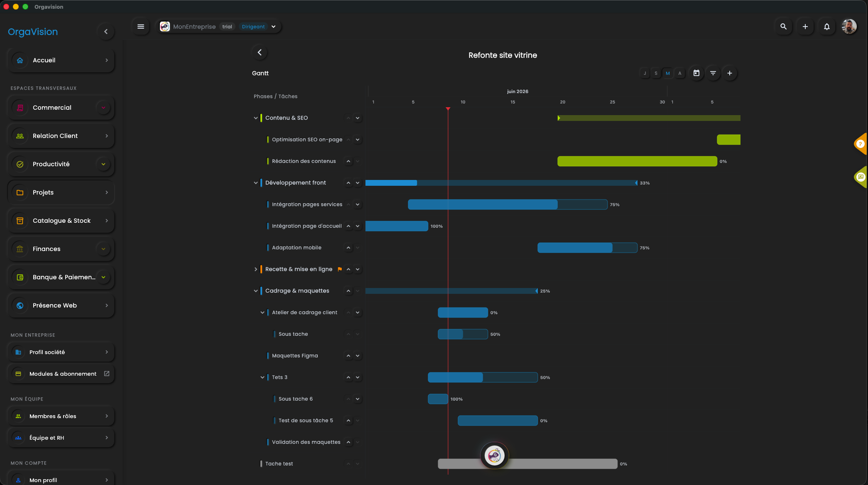The height and width of the screenshot is (485, 868).
Task: Click the red today marker on timeline
Action: coord(448,109)
